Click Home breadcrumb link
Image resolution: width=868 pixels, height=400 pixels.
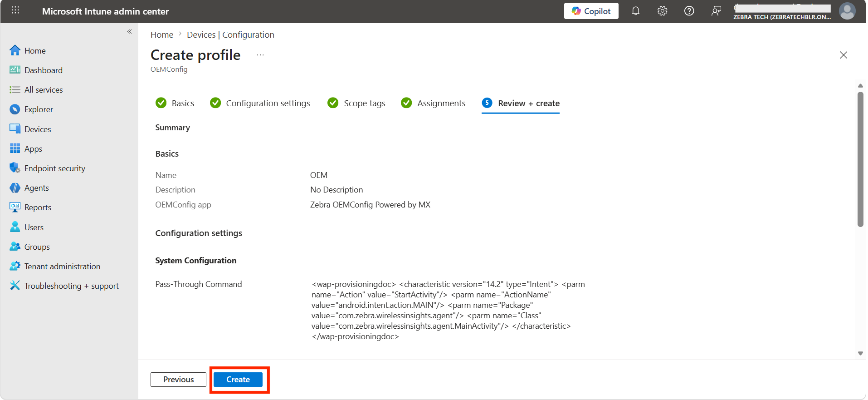[162, 35]
